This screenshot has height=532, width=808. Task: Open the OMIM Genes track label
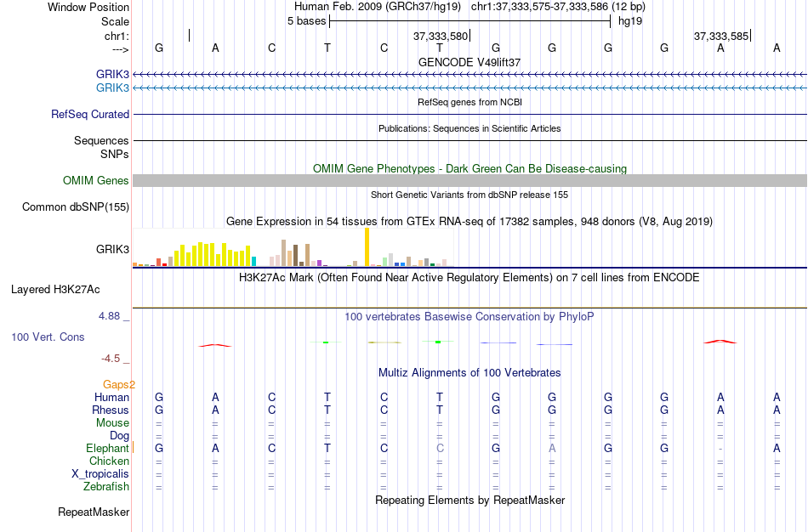click(95, 180)
